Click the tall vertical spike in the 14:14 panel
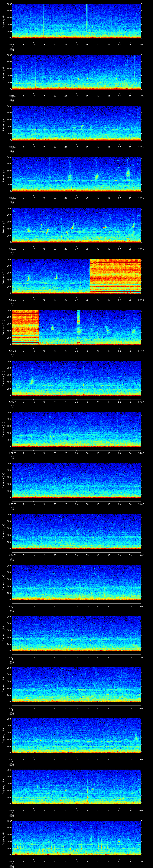 (x=43, y=21)
